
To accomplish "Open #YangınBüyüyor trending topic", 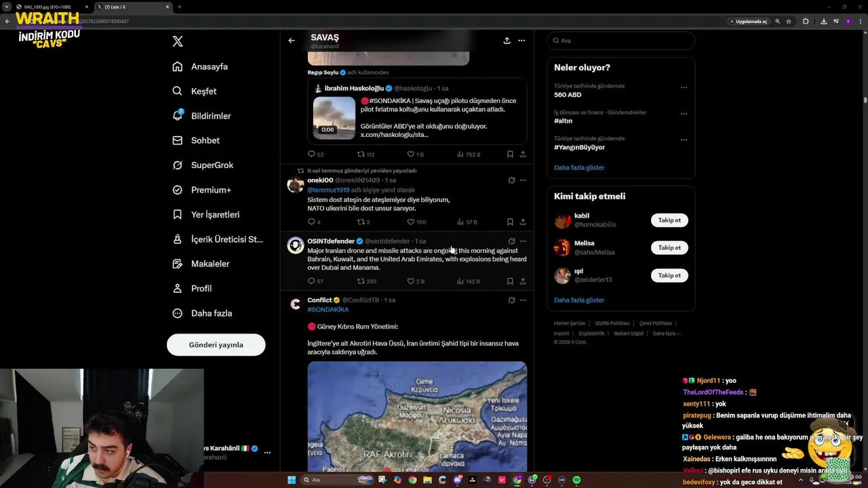I will tap(579, 147).
